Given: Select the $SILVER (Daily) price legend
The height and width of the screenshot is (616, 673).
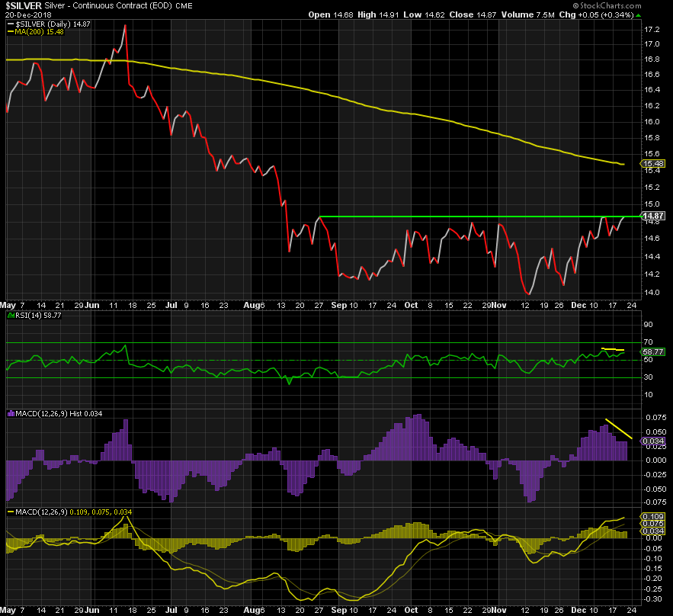Looking at the screenshot, I should (48, 24).
